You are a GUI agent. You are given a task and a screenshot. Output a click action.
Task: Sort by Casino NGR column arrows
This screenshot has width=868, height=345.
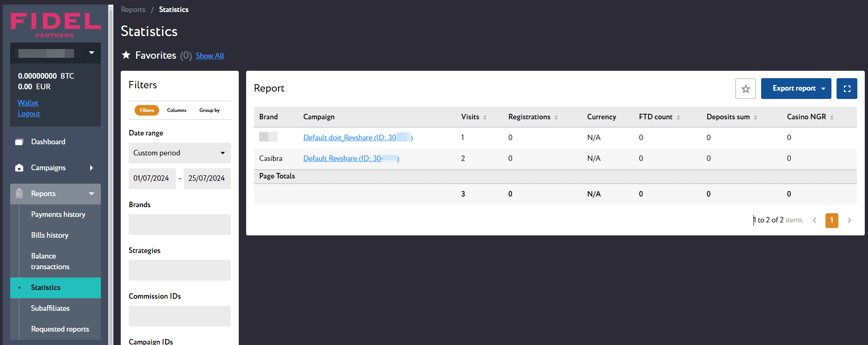(832, 117)
